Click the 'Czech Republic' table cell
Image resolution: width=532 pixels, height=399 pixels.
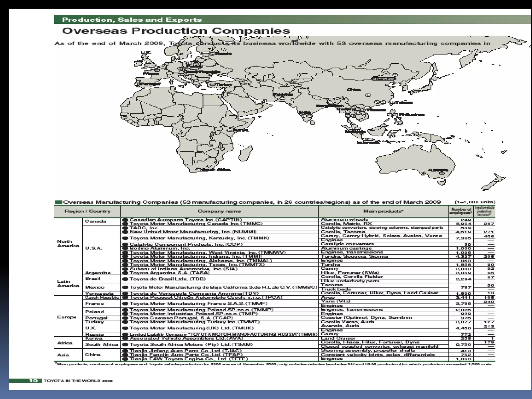click(x=102, y=297)
